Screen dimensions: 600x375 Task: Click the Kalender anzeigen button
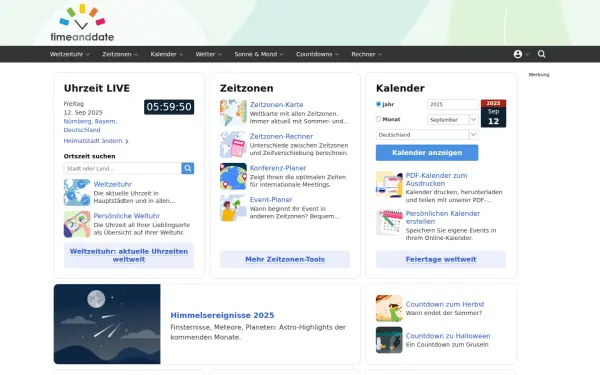point(427,153)
